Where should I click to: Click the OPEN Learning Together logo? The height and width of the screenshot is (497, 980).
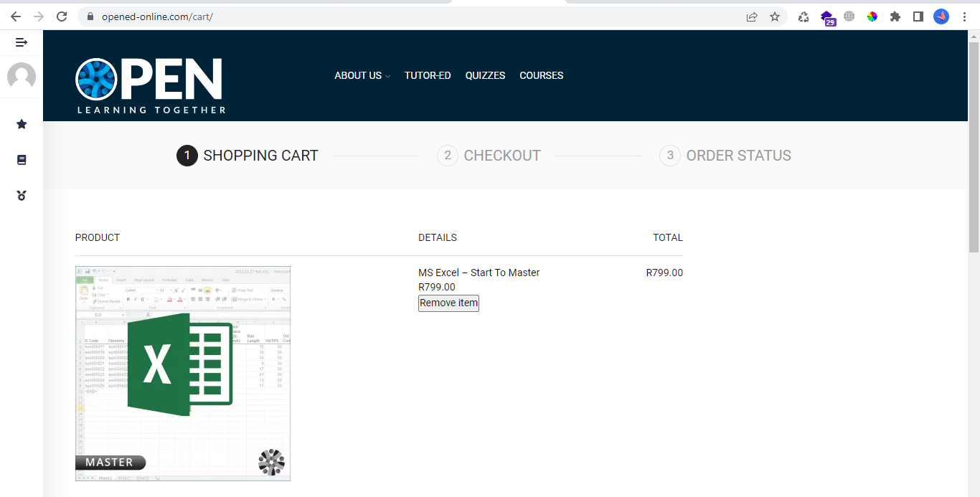pyautogui.click(x=151, y=86)
